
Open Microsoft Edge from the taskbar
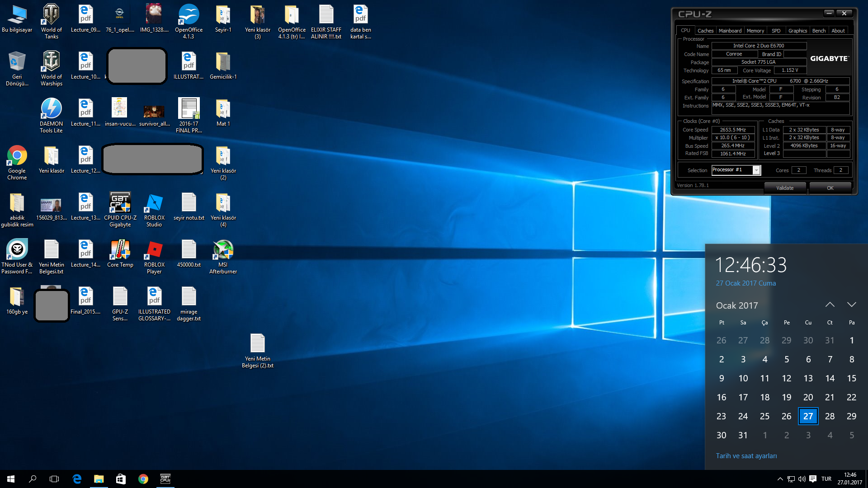click(77, 479)
